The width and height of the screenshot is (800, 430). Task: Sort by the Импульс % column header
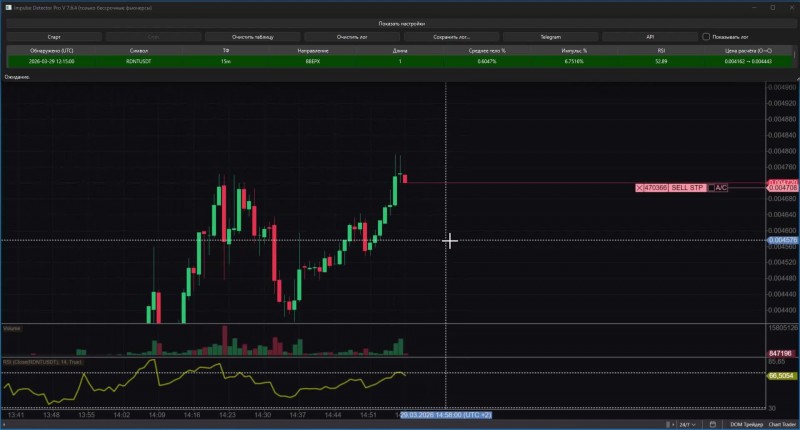(x=574, y=50)
